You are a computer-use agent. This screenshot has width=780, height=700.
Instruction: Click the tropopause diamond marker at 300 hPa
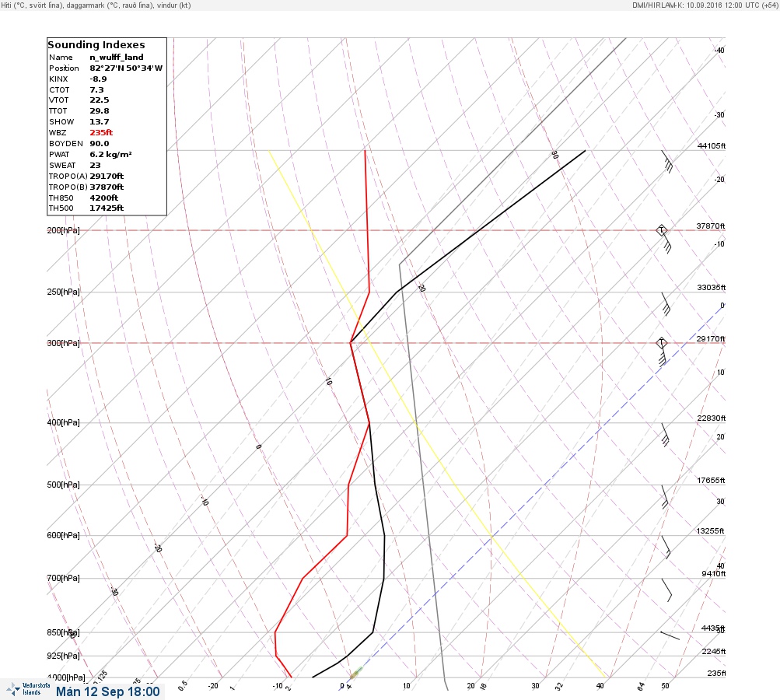click(x=661, y=343)
